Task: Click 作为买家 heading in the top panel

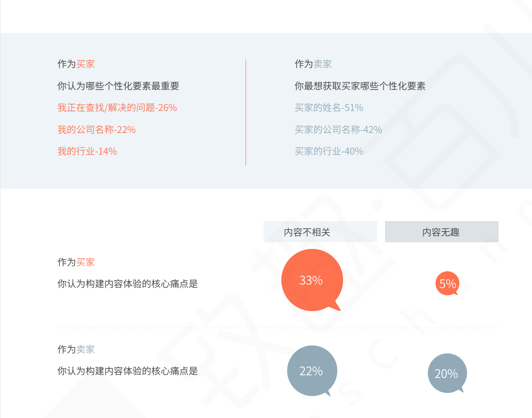Action: click(76, 64)
